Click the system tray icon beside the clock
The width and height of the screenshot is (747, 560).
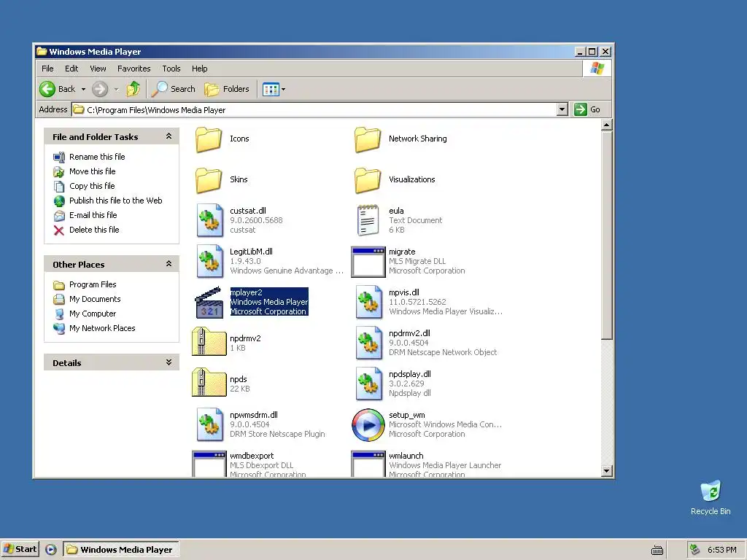pos(695,550)
